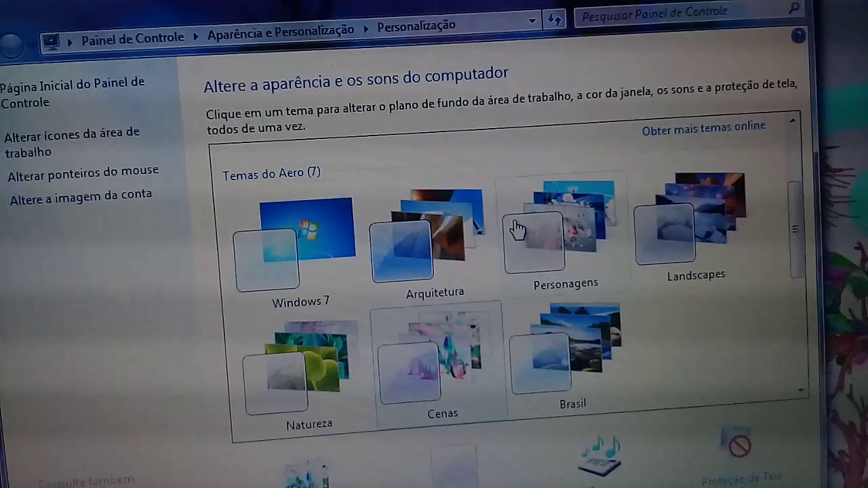Open the blue help icon
868x488 pixels.
[x=798, y=36]
